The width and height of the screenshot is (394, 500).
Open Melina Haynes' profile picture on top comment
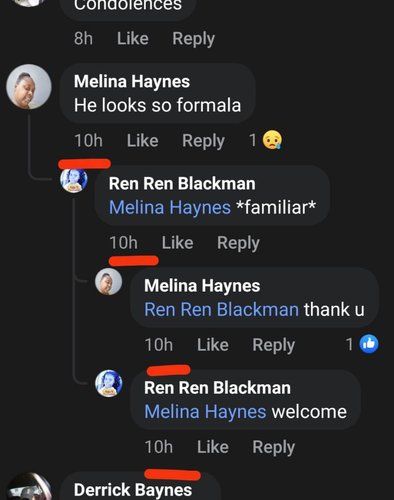coord(29,87)
